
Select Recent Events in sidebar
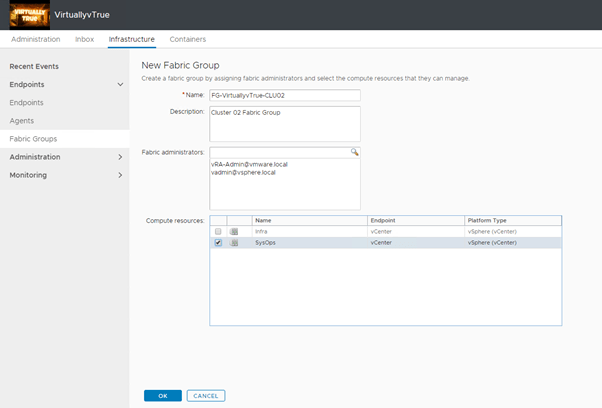pos(34,66)
